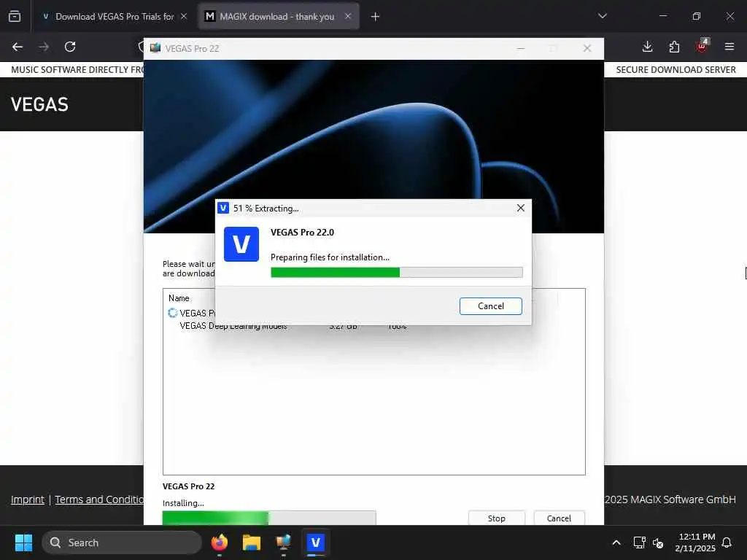Click the VEGAS V icon in taskbar
The image size is (747, 560).
coord(315,542)
